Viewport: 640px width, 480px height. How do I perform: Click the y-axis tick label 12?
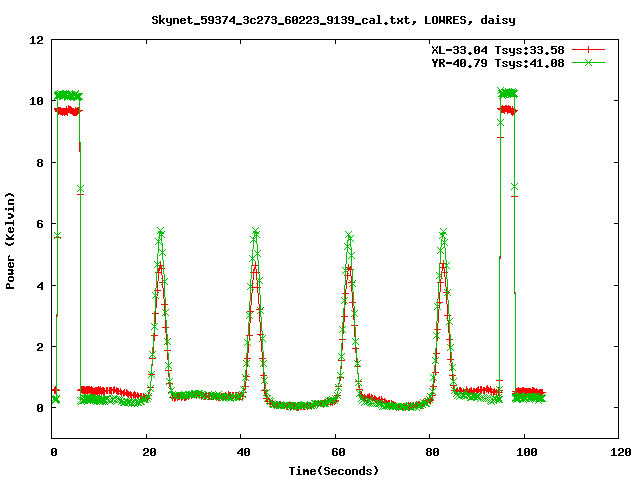[x=36, y=40]
